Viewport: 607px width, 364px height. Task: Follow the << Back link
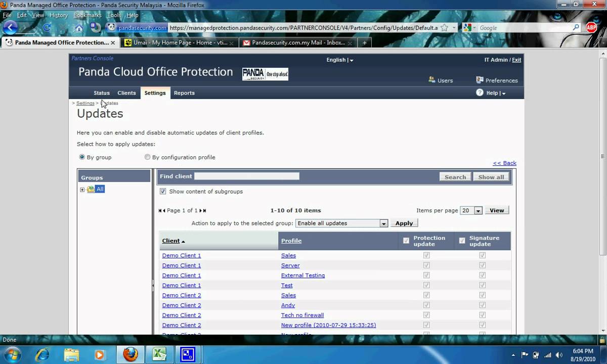click(x=504, y=163)
